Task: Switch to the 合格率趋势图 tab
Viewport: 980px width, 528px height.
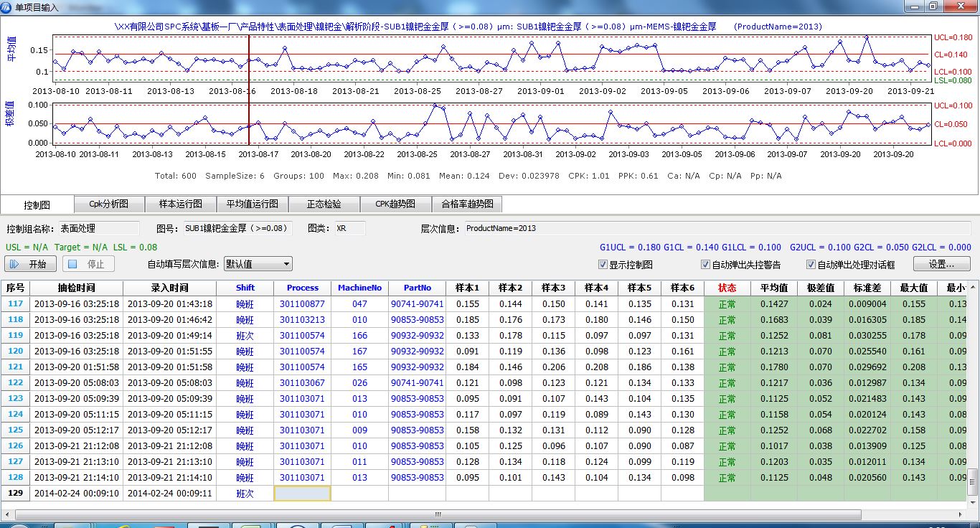Action: pos(467,204)
